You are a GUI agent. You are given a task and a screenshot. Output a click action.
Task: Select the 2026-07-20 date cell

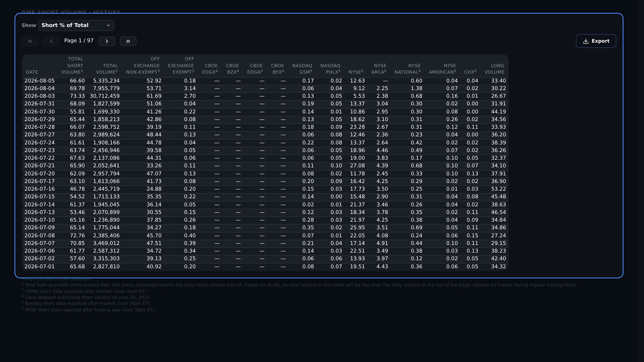pyautogui.click(x=39, y=174)
